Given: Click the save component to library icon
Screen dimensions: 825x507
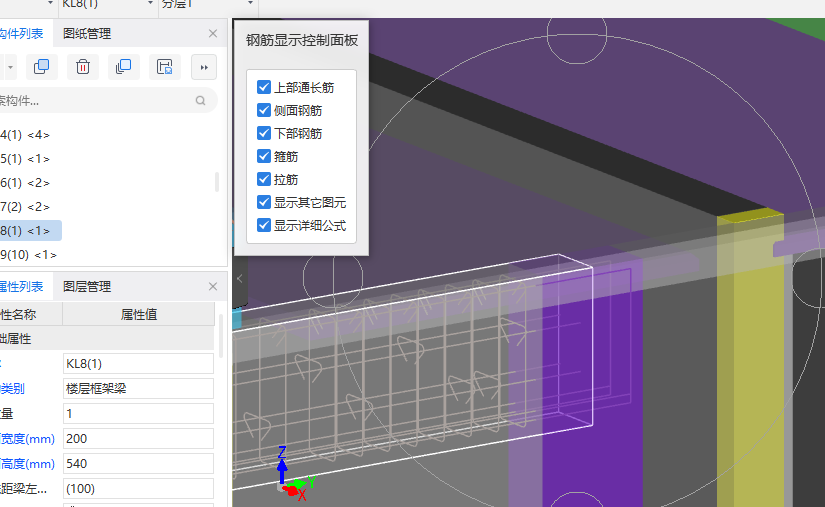Looking at the screenshot, I should [x=165, y=67].
